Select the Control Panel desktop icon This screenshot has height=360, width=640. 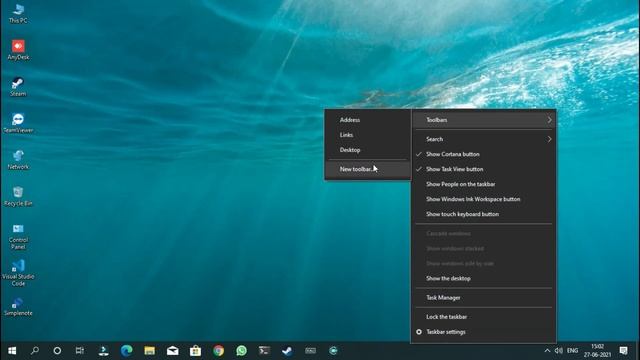pos(18,236)
